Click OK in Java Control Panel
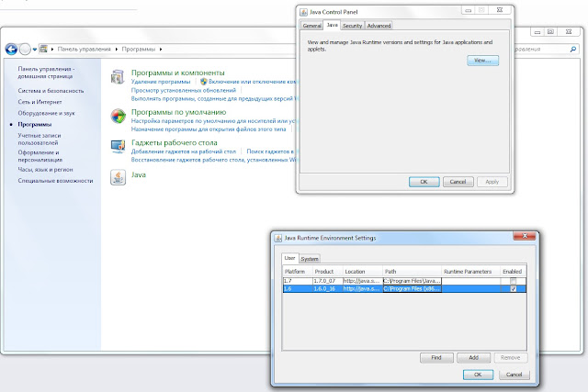The height and width of the screenshot is (392, 588). pyautogui.click(x=424, y=182)
